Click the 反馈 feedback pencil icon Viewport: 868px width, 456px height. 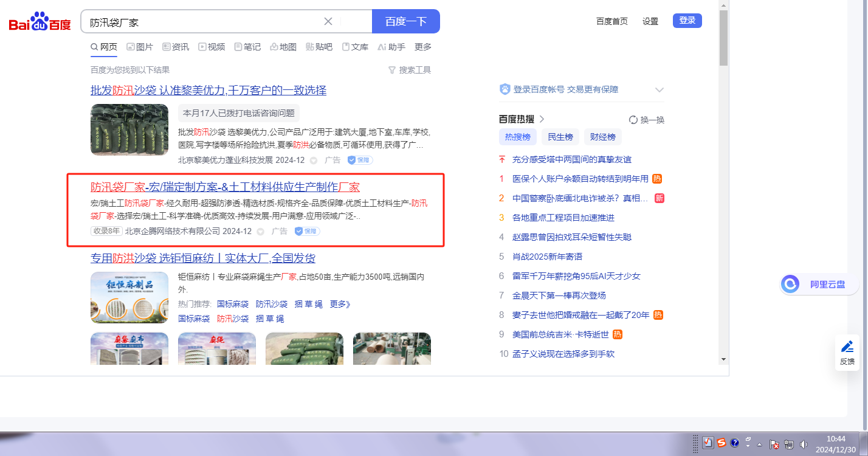(847, 347)
